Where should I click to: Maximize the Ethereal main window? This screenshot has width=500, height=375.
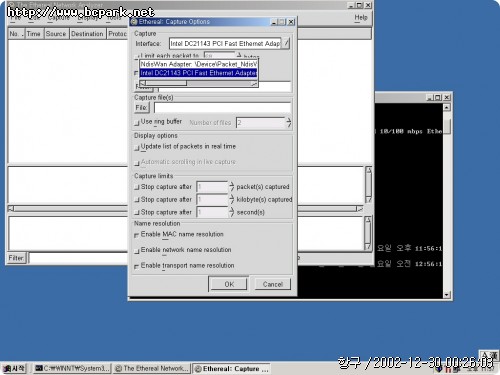359,5
